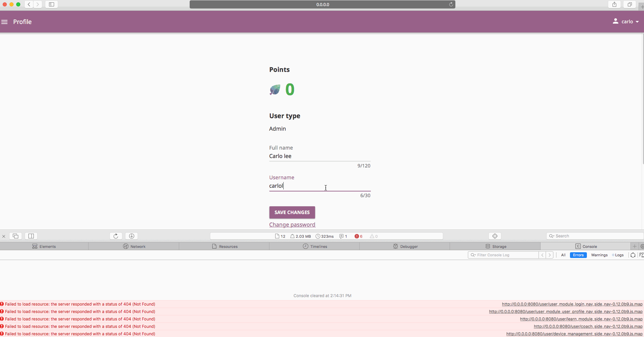Image resolution: width=644 pixels, height=337 pixels.
Task: Open the Change password link
Action: [x=292, y=225]
